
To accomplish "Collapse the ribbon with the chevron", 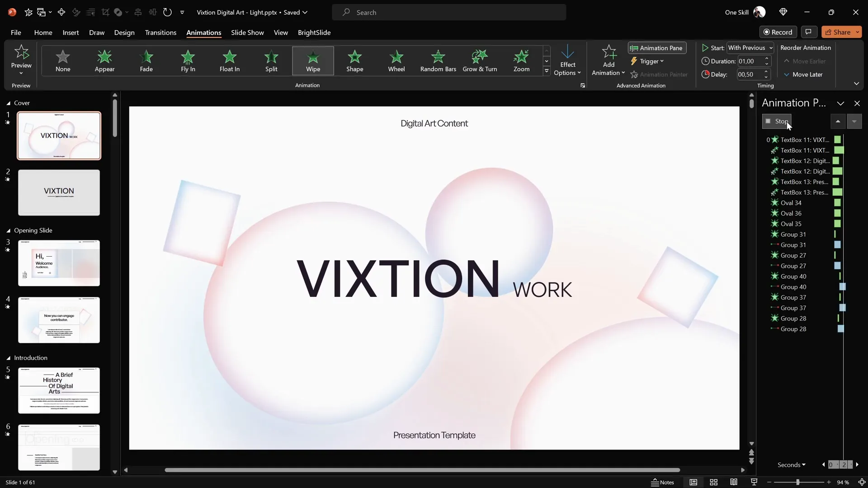I will click(x=856, y=84).
